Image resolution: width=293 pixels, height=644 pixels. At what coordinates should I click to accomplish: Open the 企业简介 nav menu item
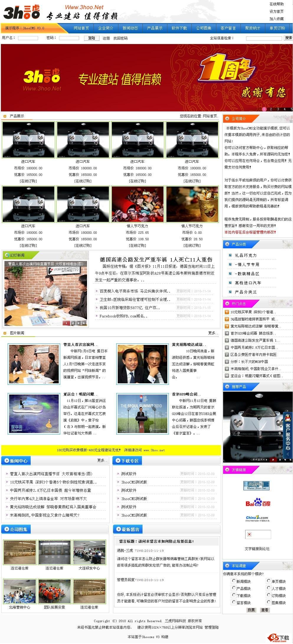106,28
